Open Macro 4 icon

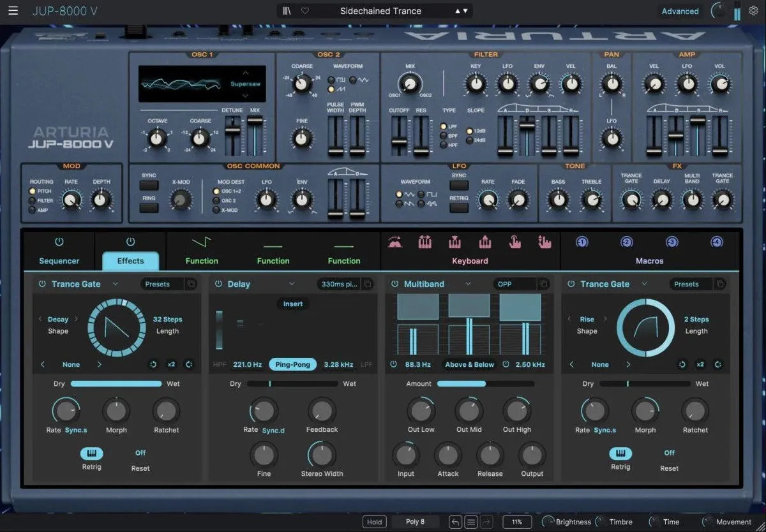[717, 242]
